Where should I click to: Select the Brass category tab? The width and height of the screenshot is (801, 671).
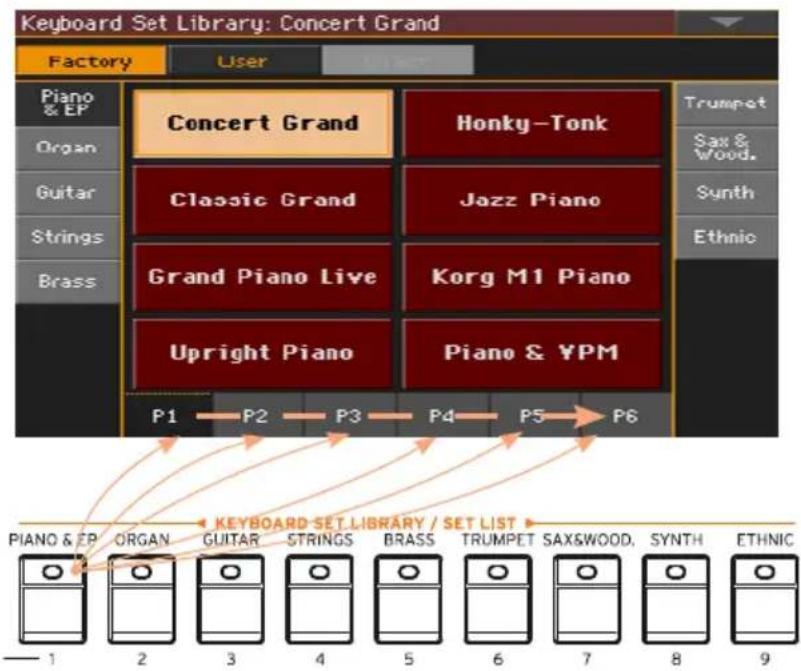tap(67, 281)
